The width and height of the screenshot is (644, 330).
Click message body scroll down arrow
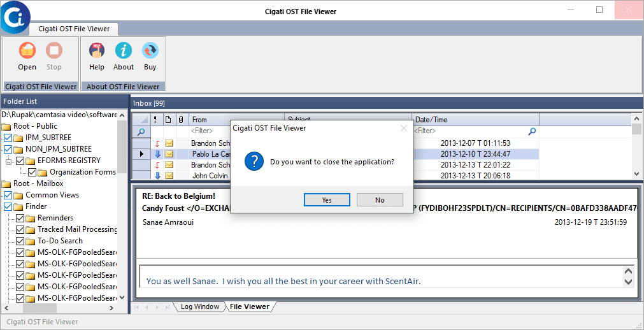pos(628,282)
